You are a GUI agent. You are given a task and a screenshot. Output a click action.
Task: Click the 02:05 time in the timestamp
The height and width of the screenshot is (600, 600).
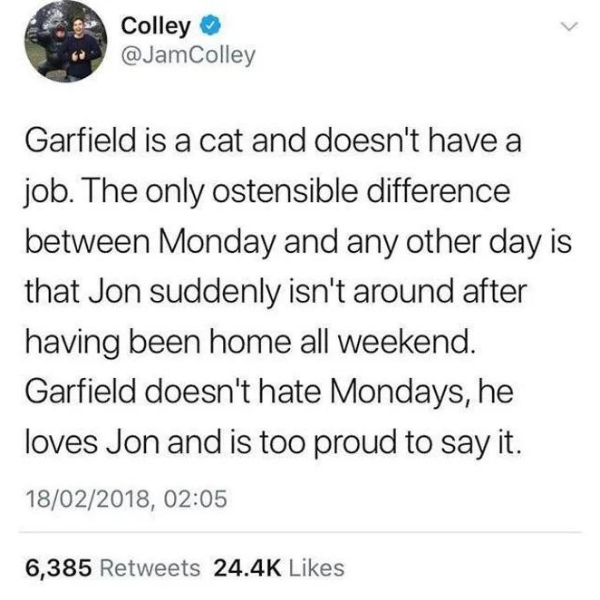(x=195, y=499)
